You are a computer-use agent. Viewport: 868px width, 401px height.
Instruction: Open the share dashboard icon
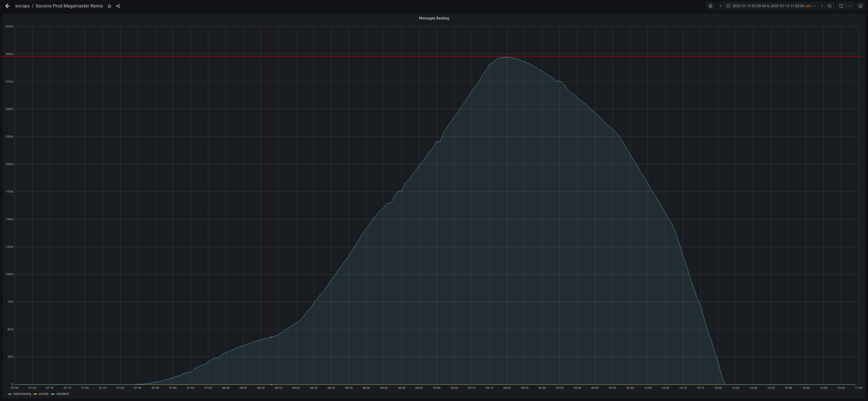[118, 6]
